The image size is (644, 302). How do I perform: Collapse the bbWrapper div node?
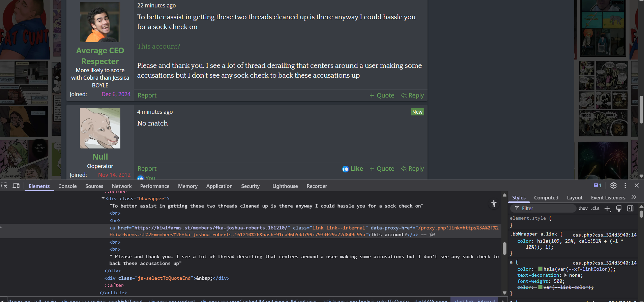tap(103, 198)
